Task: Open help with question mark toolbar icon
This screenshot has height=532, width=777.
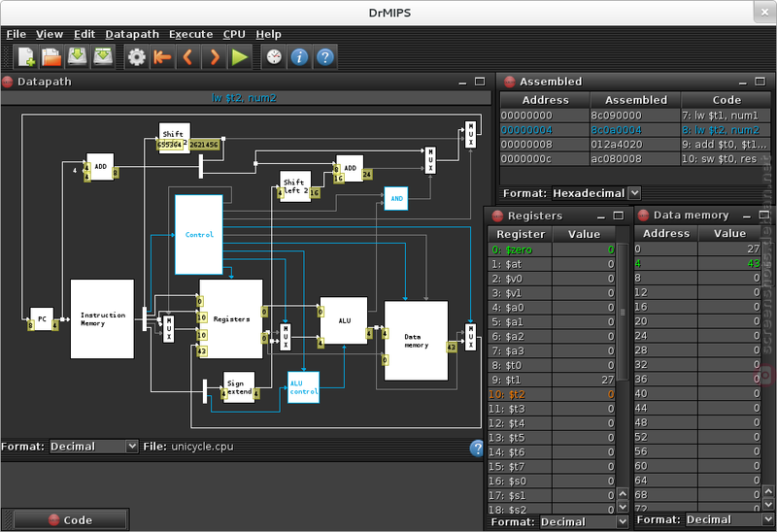Action: (325, 57)
